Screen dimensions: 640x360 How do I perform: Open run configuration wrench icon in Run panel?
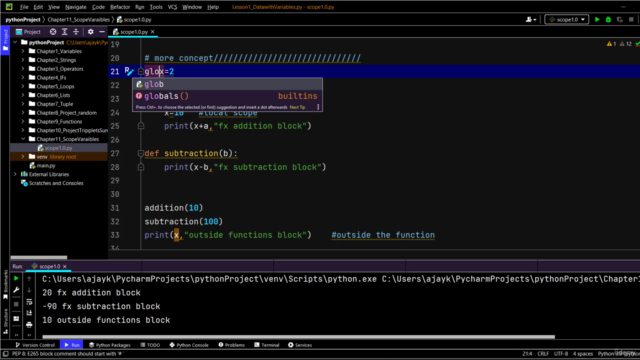(16, 290)
